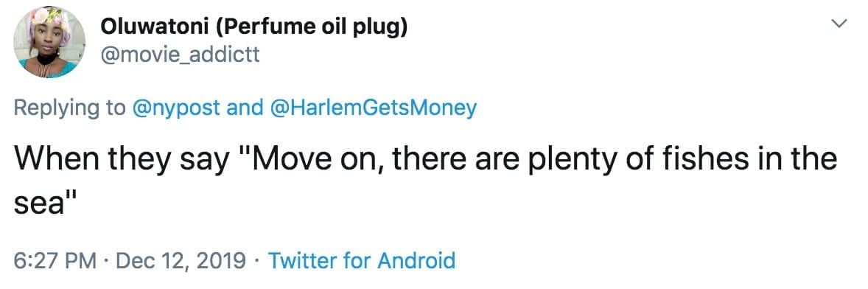Click the "Replying to" label
868x289 pixels.
(70, 108)
